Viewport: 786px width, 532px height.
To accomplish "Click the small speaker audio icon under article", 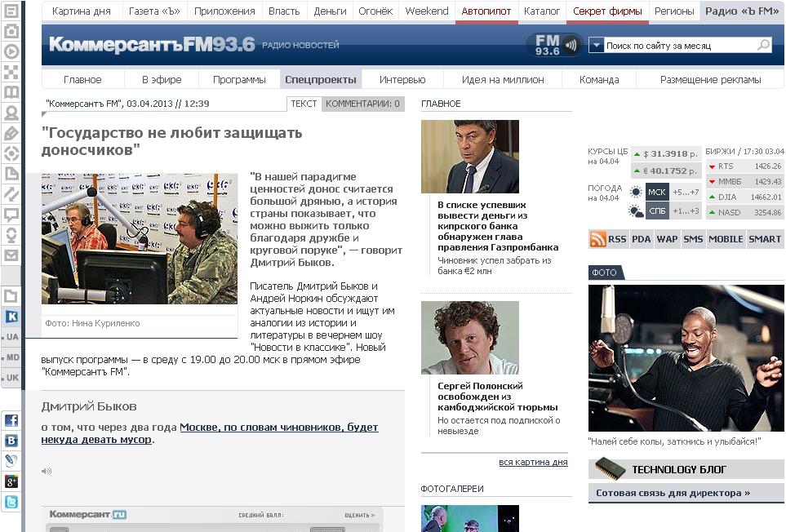I will [47, 471].
